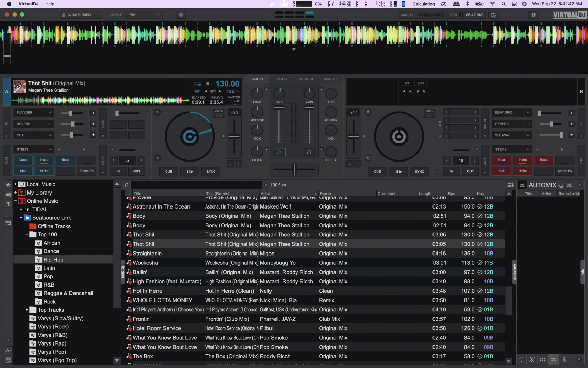Click the Automix shuffle icon
588x368 pixels.
tap(522, 185)
